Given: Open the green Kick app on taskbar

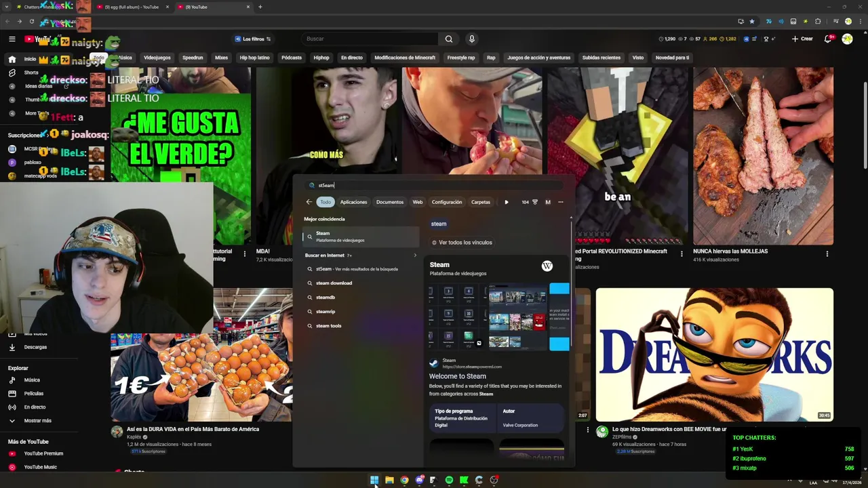Looking at the screenshot, I should coord(464,480).
